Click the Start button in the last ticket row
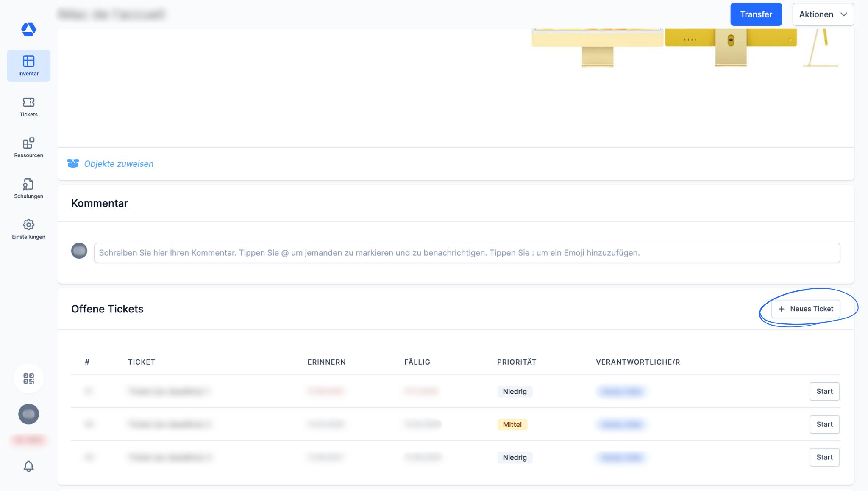The height and width of the screenshot is (492, 868). (824, 457)
